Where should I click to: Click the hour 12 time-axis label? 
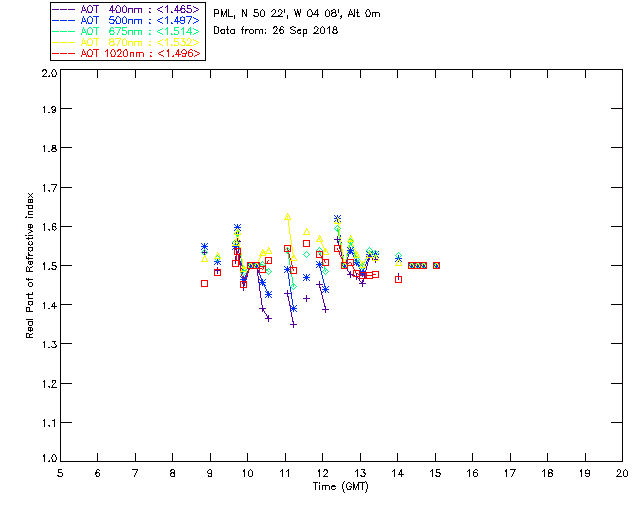[x=322, y=473]
